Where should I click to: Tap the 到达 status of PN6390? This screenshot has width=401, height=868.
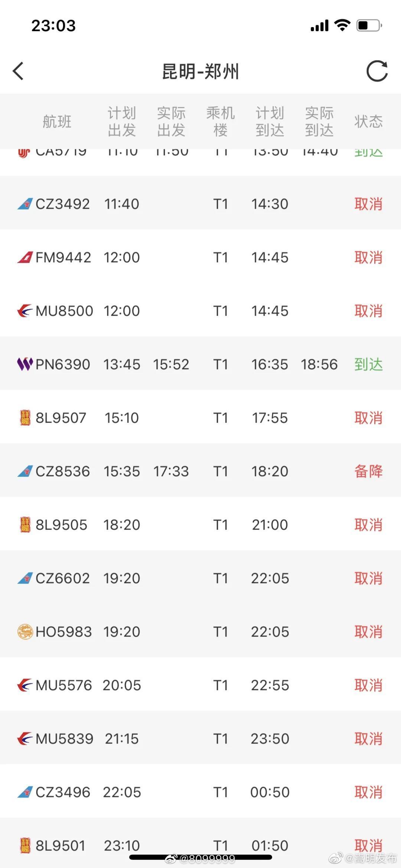pos(368,364)
